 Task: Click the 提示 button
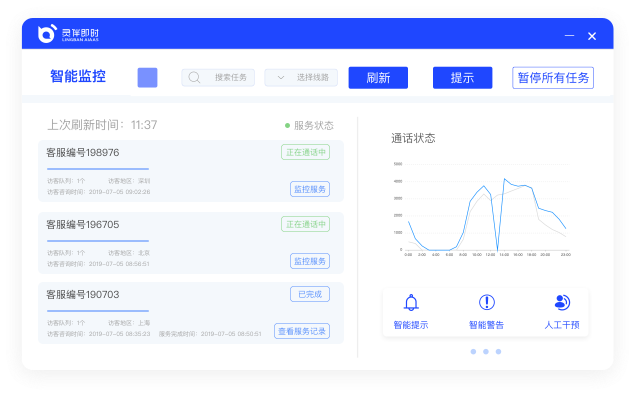tap(462, 78)
